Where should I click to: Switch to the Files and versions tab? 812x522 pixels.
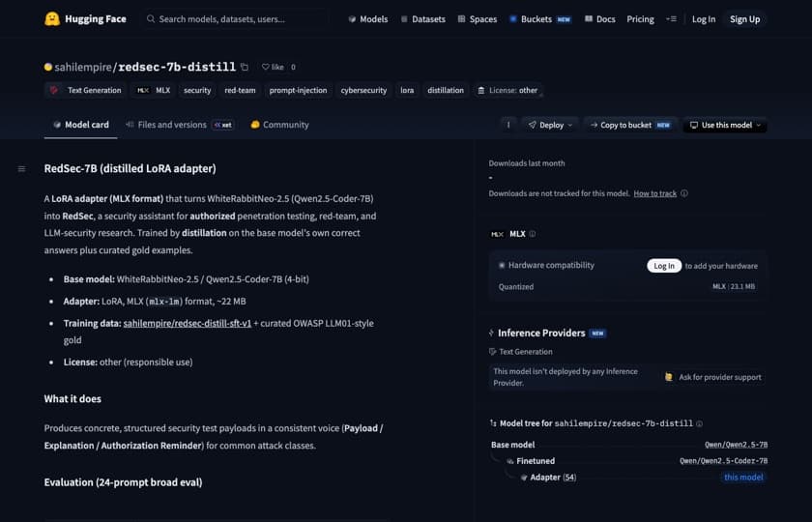[180, 125]
